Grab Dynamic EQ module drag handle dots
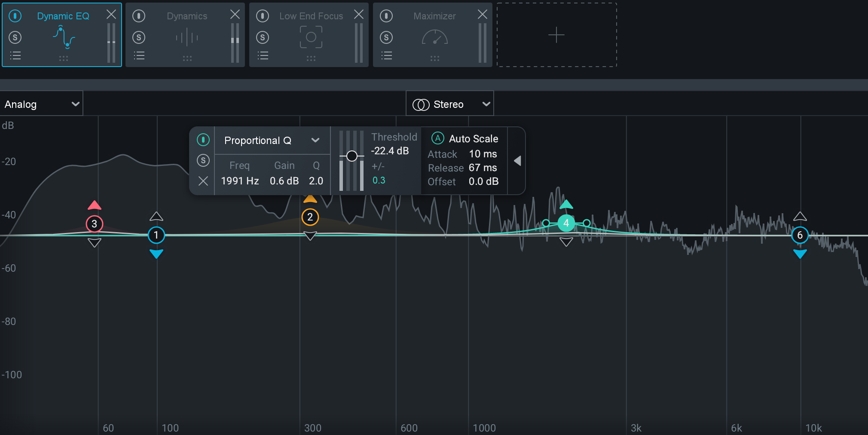868x435 pixels. pyautogui.click(x=64, y=58)
